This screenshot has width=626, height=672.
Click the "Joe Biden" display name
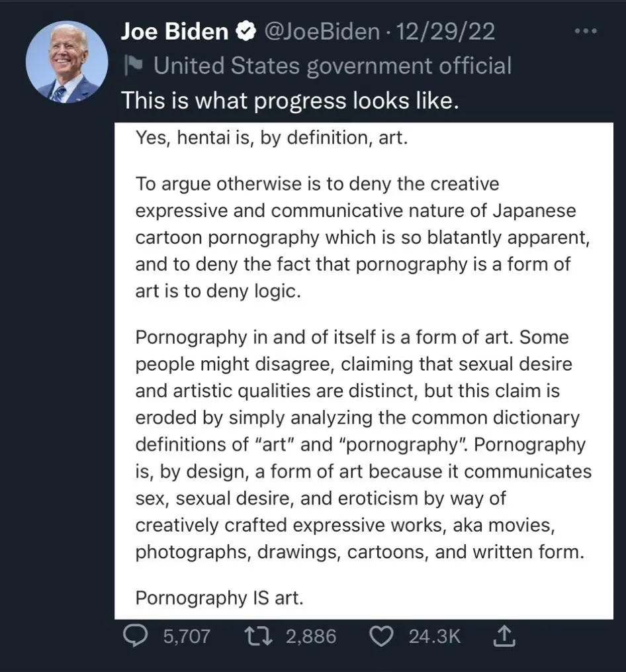tap(174, 31)
